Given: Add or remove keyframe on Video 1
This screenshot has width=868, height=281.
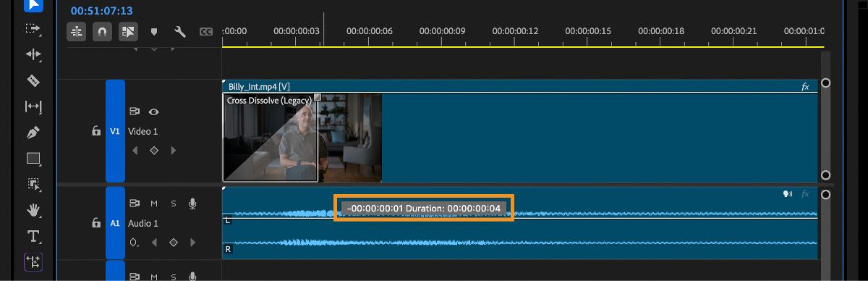Looking at the screenshot, I should pos(153,151).
